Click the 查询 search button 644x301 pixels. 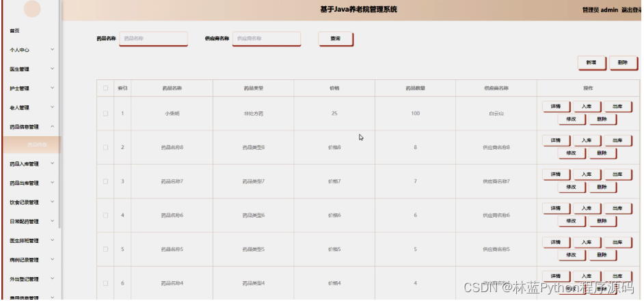click(x=336, y=39)
